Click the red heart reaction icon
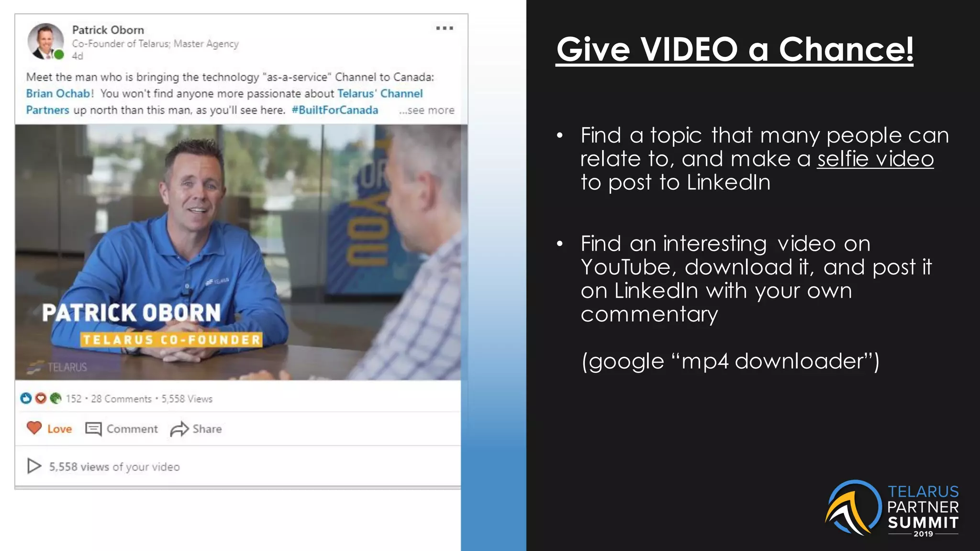Viewport: 980px width, 551px height. coord(41,398)
